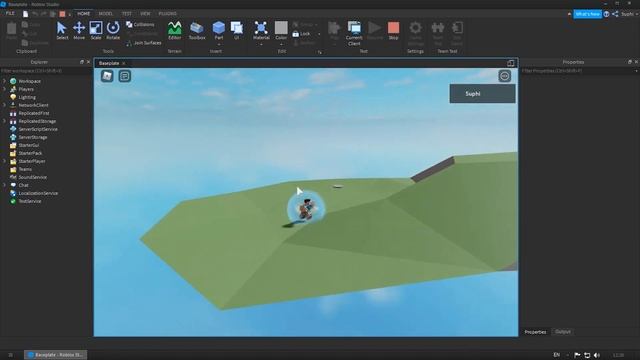The image size is (640, 360).
Task: Expand the StarterPlayer tree node
Action: click(x=4, y=161)
